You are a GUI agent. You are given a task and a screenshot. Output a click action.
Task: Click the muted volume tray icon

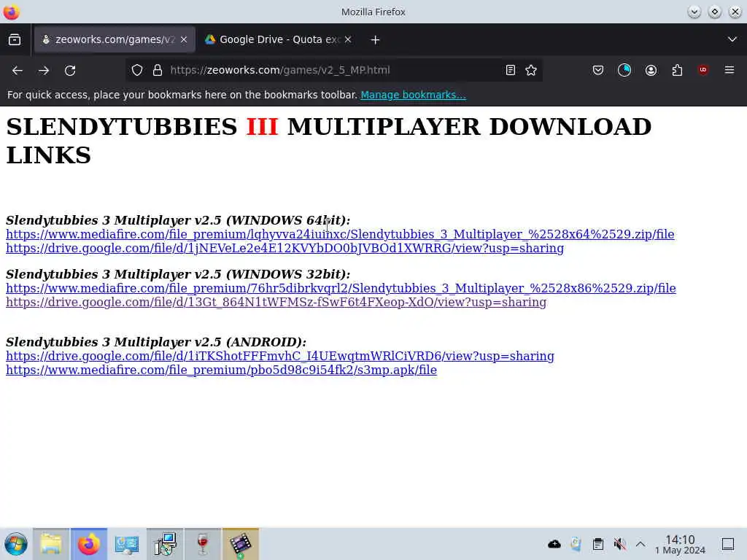coord(619,544)
